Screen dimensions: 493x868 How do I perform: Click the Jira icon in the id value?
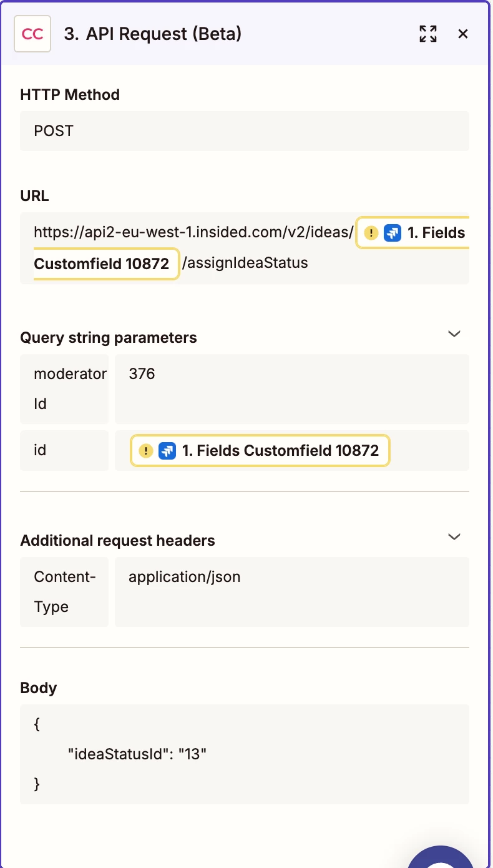167,451
